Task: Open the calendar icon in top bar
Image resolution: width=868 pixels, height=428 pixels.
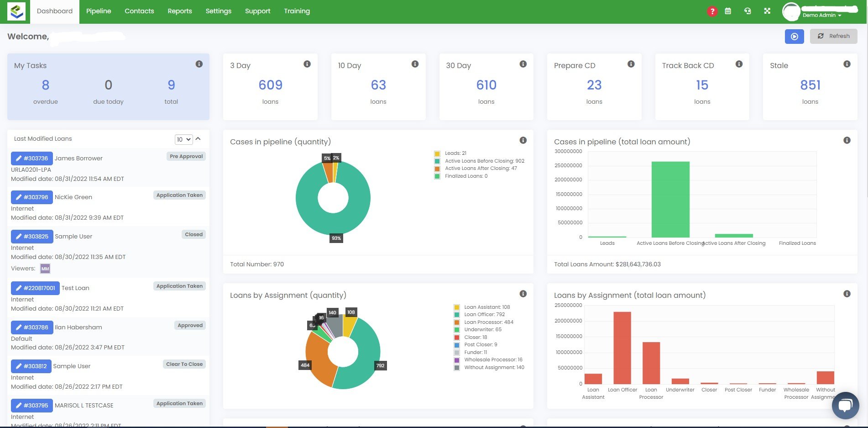Action: [728, 11]
